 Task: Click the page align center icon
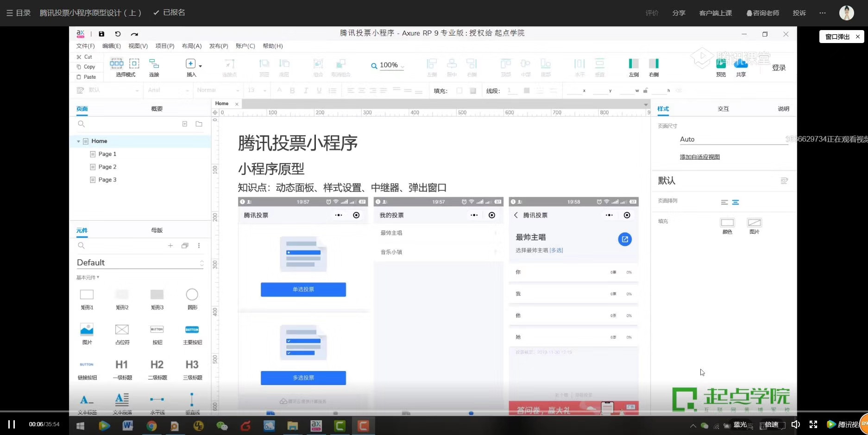point(736,202)
